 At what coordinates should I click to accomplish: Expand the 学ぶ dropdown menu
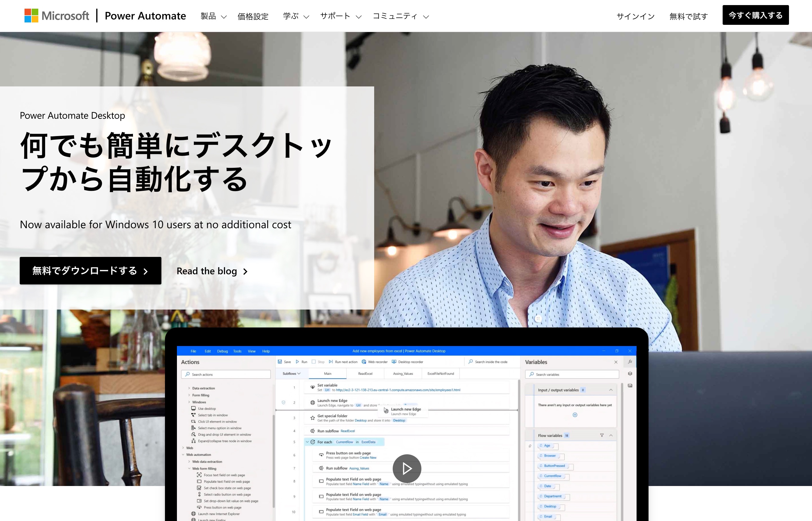tap(296, 16)
